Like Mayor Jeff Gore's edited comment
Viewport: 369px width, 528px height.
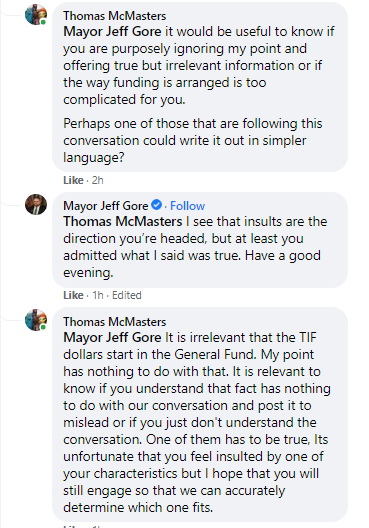(x=73, y=295)
